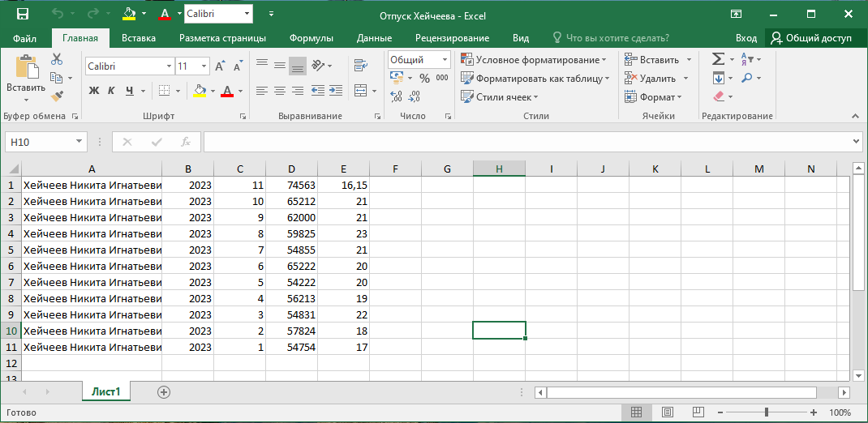Click the yellow fill color swatch button
Image resolution: width=868 pixels, height=423 pixels.
tap(199, 91)
